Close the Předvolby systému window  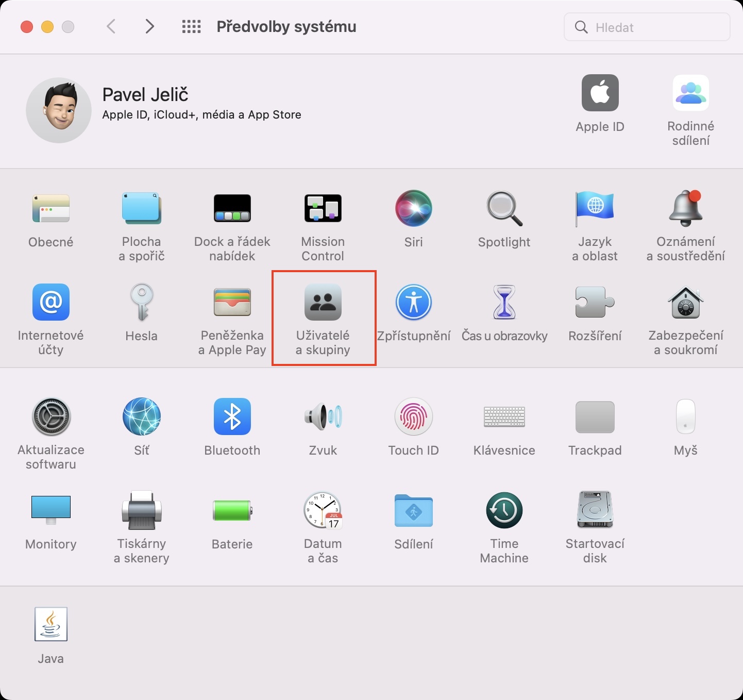[x=27, y=27]
